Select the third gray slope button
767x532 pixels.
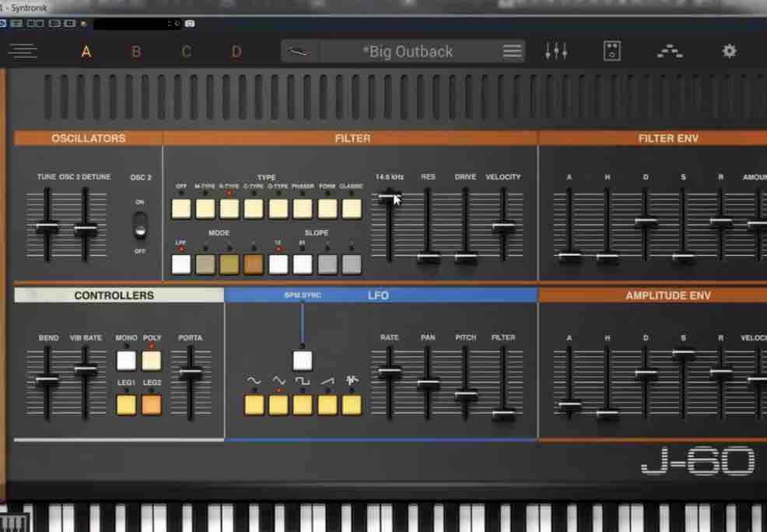(x=327, y=264)
